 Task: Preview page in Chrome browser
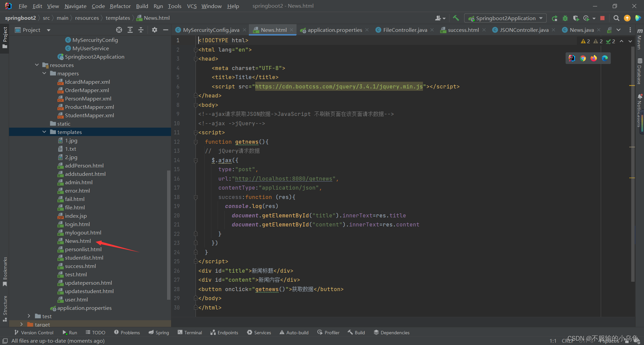tap(583, 58)
